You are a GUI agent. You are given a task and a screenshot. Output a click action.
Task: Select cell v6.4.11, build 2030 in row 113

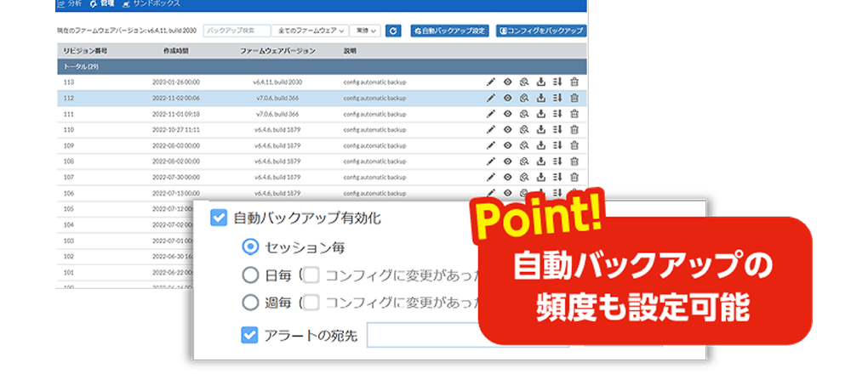277,82
